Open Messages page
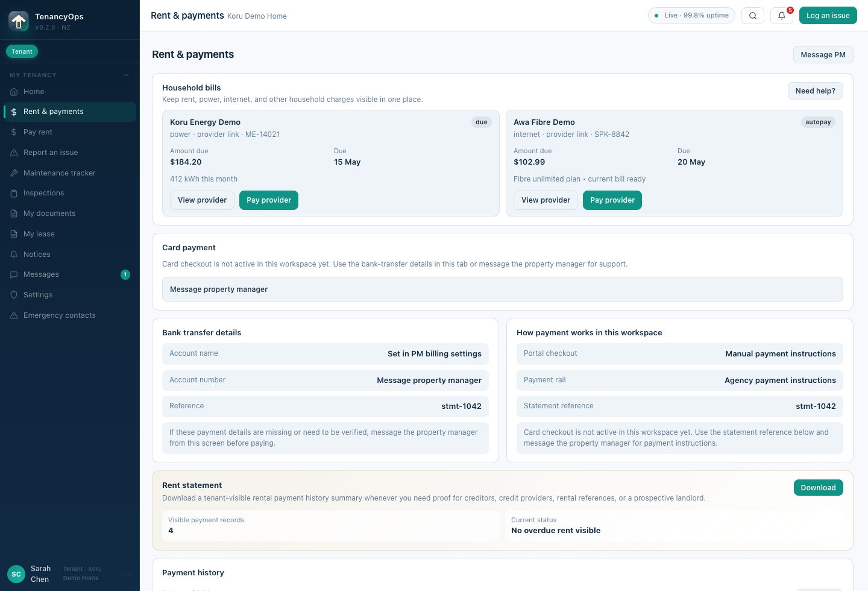This screenshot has height=591, width=868. (x=70, y=274)
